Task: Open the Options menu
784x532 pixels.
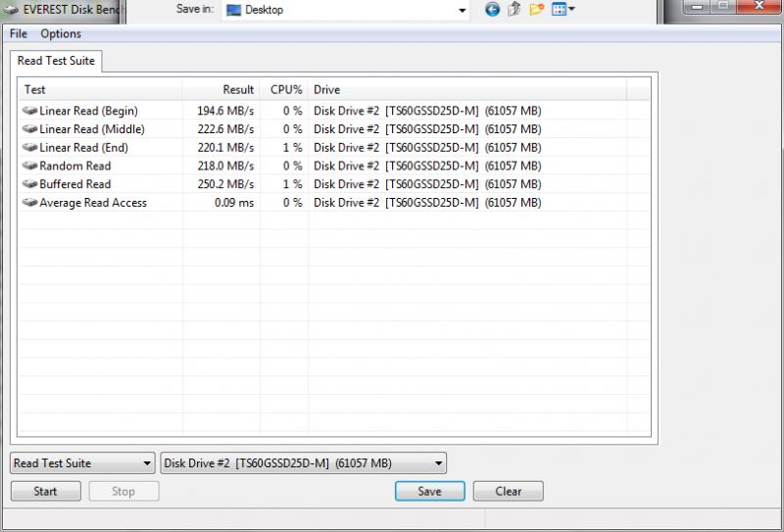Action: coord(61,34)
